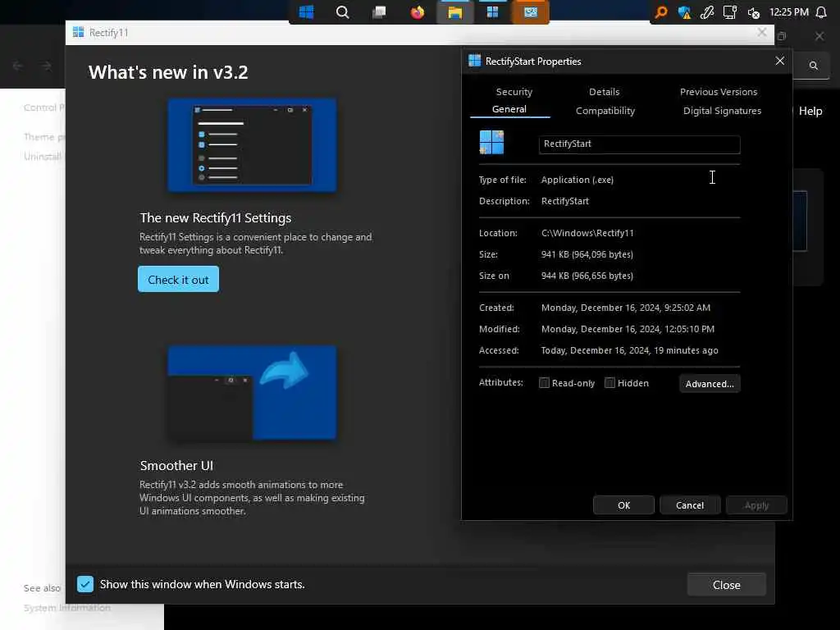Cancel the Properties dialog

pyautogui.click(x=690, y=505)
